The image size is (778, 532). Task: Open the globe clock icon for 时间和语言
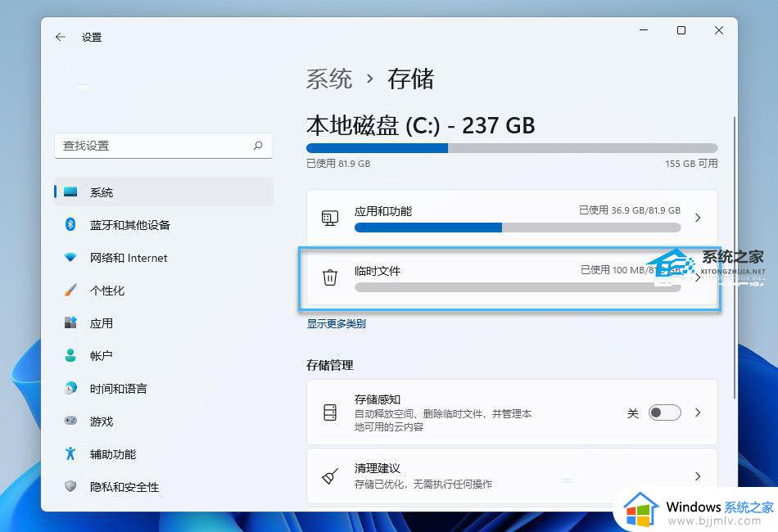pos(70,388)
